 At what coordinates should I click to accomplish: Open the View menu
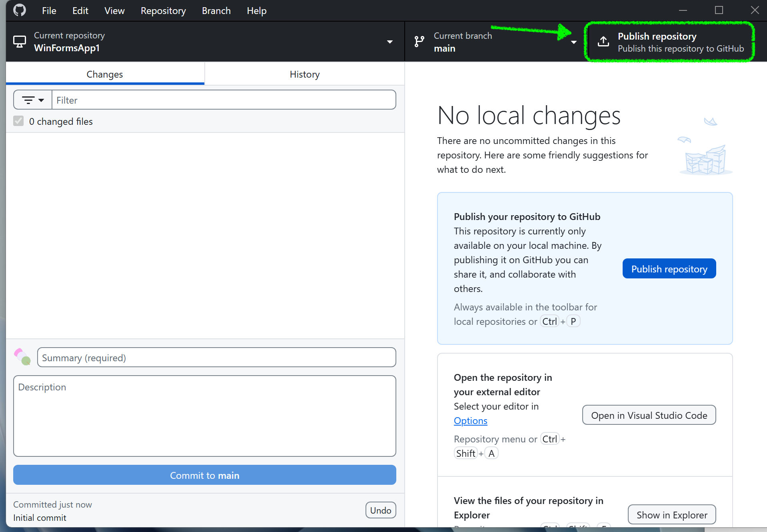(114, 11)
